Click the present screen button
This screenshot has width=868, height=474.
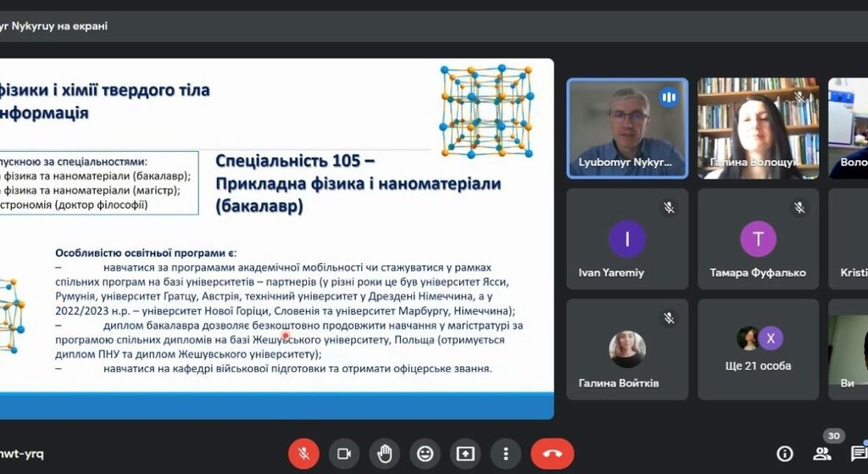[x=465, y=454]
